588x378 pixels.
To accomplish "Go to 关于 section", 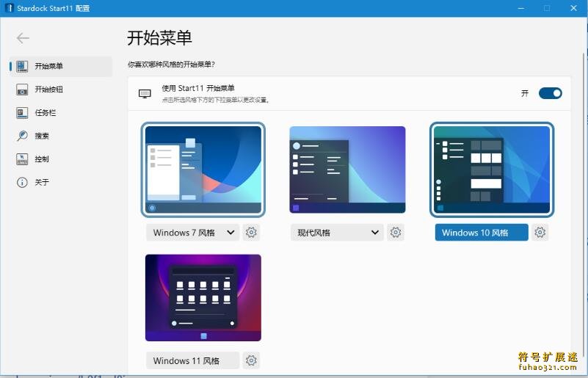I will [x=61, y=182].
